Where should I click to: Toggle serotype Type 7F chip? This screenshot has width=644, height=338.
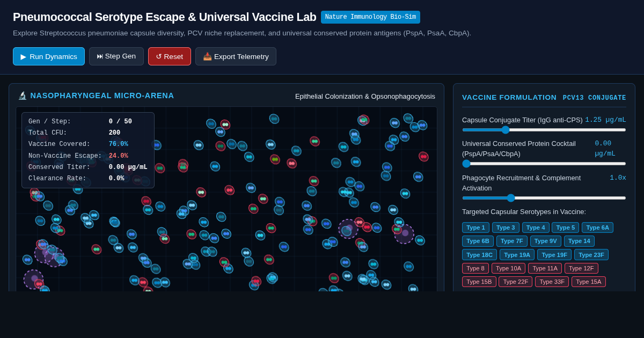[x=512, y=241]
